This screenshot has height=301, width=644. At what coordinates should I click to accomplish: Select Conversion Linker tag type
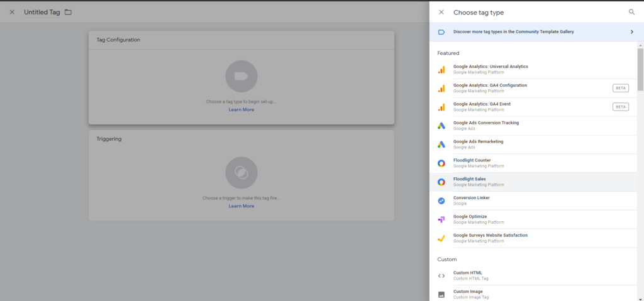pyautogui.click(x=533, y=201)
